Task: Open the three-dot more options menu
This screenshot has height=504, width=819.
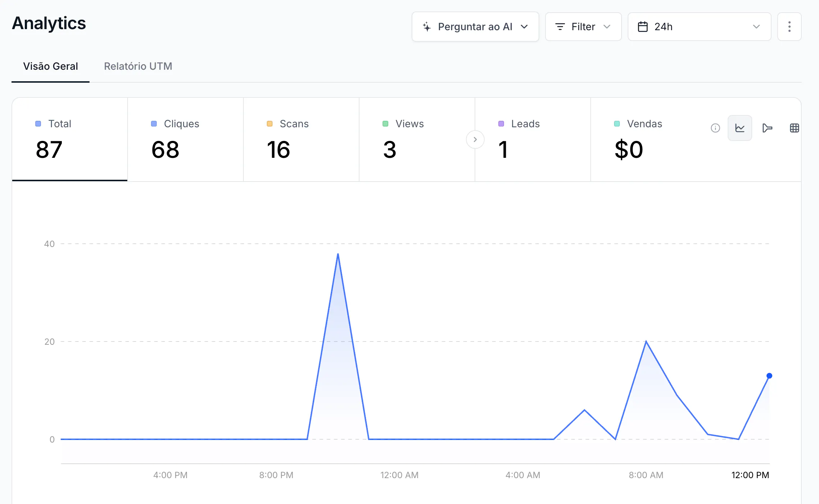Action: click(789, 27)
